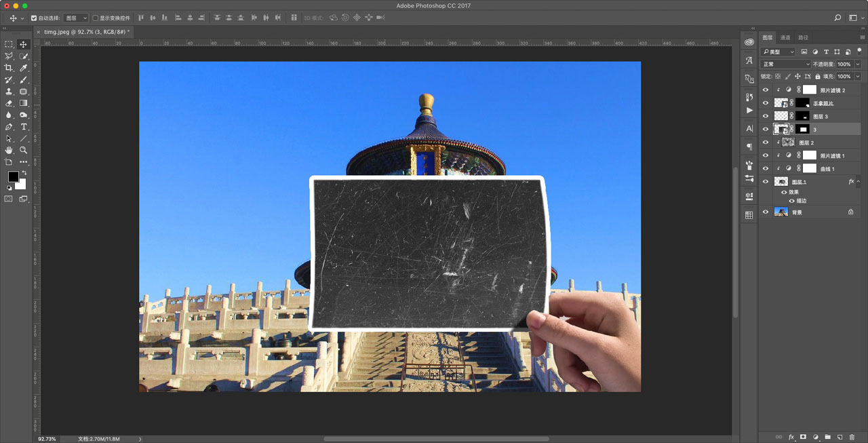Viewport: 868px width, 443px height.
Task: Select the Hand tool
Action: (9, 150)
